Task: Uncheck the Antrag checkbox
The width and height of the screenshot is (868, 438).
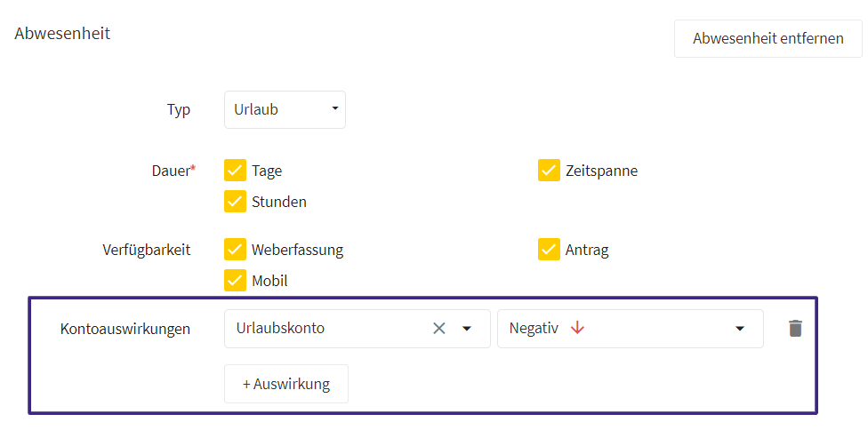Action: pyautogui.click(x=549, y=250)
